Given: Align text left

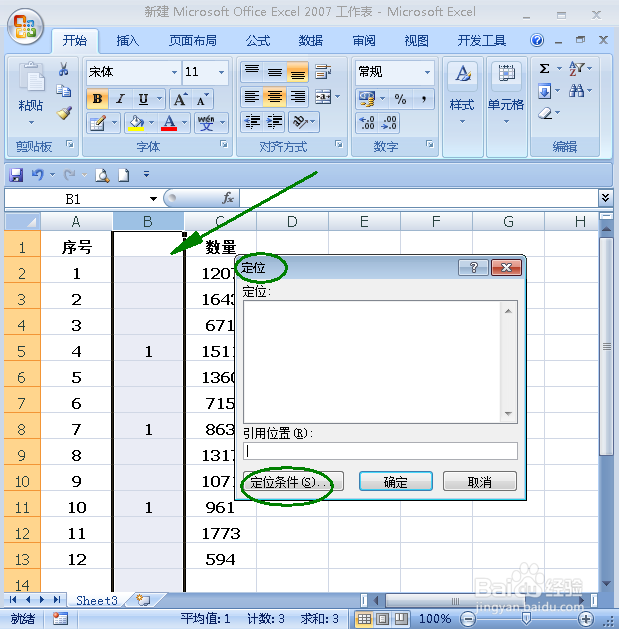Looking at the screenshot, I should (x=252, y=96).
